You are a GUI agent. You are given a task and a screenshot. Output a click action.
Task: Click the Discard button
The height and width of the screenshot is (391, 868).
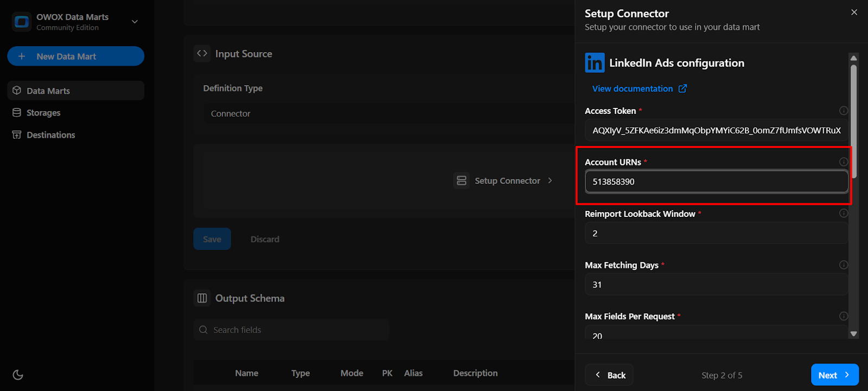pyautogui.click(x=265, y=239)
